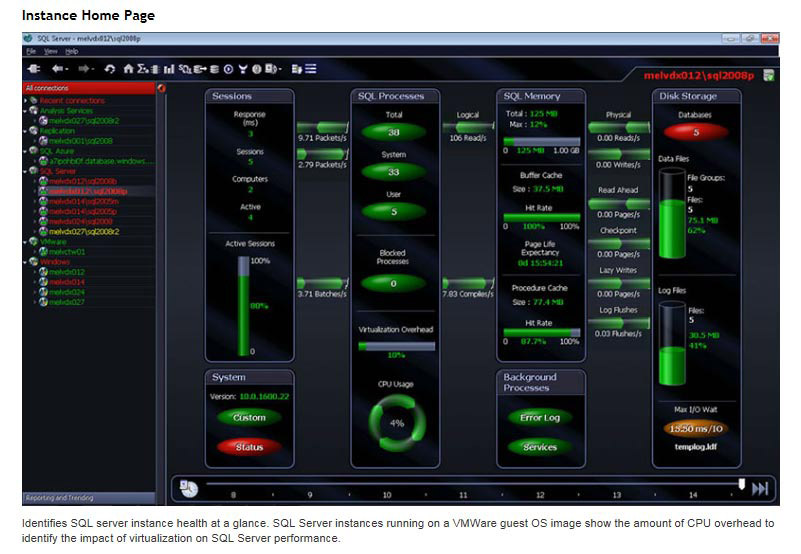Select melvdx014\sql2005m connection
Viewport: 801px width, 554px height.
tap(84, 201)
